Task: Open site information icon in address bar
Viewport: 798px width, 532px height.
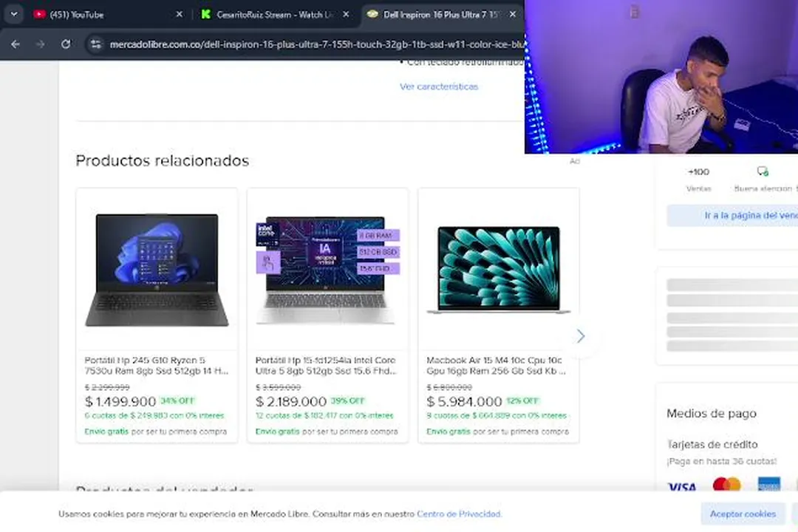Action: (95, 44)
